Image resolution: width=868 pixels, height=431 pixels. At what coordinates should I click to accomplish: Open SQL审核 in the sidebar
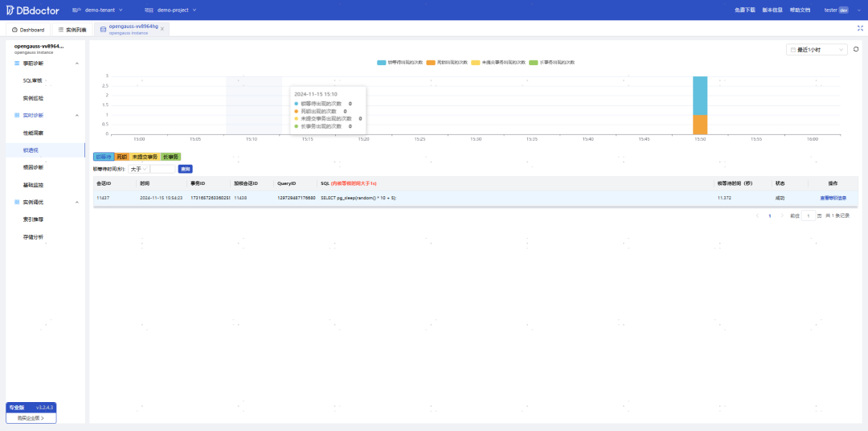(33, 80)
